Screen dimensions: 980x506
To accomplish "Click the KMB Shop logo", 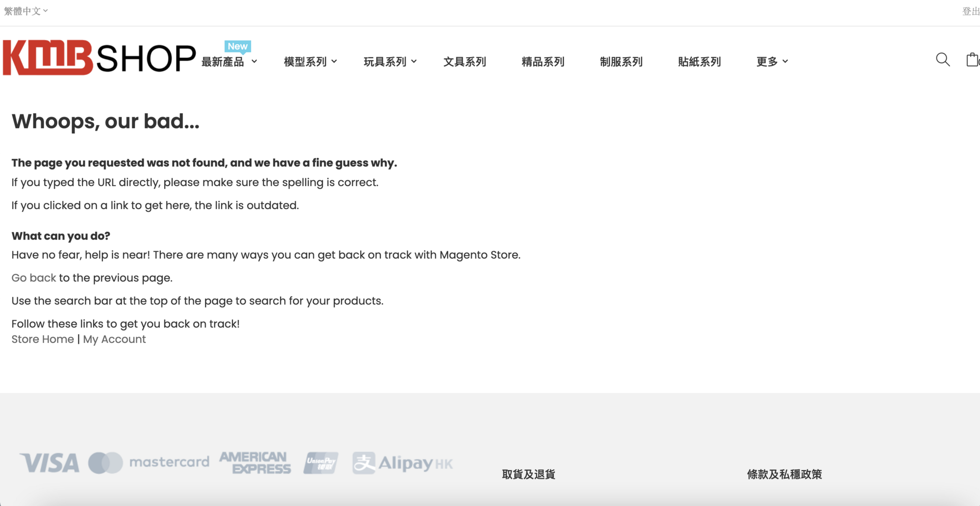I will 99,58.
